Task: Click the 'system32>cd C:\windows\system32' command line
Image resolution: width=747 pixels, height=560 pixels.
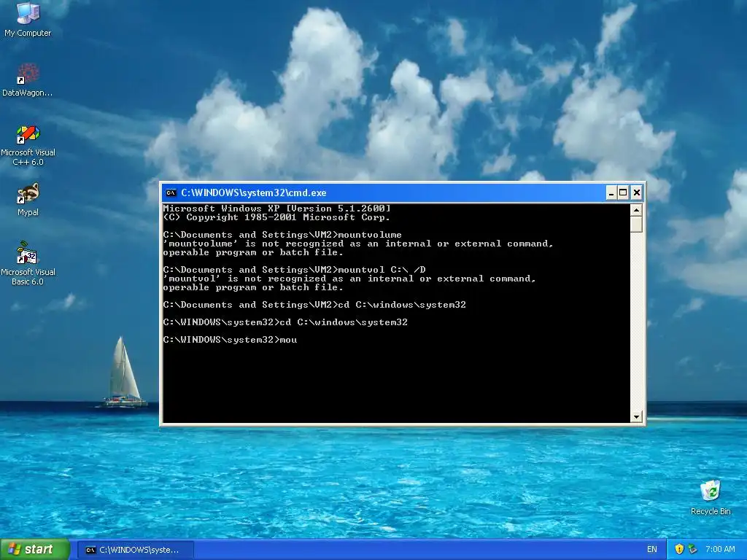Action: coord(285,322)
